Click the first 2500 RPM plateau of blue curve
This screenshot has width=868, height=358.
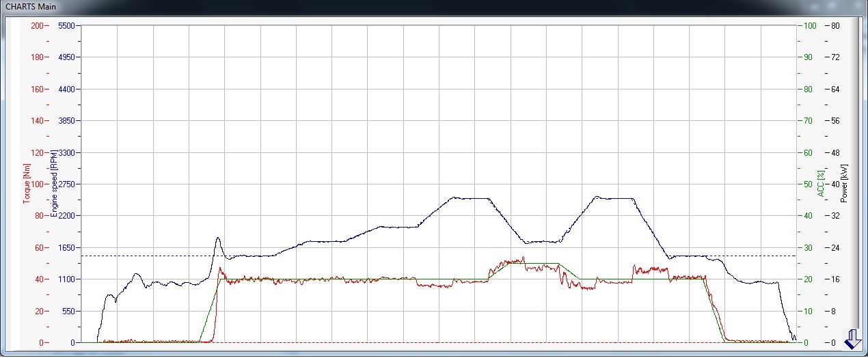(x=472, y=198)
